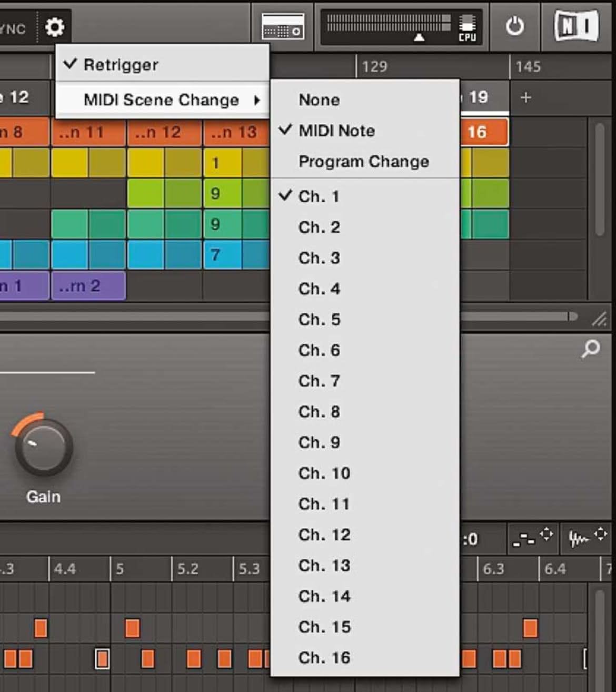Click the magnifier search icon

[590, 348]
